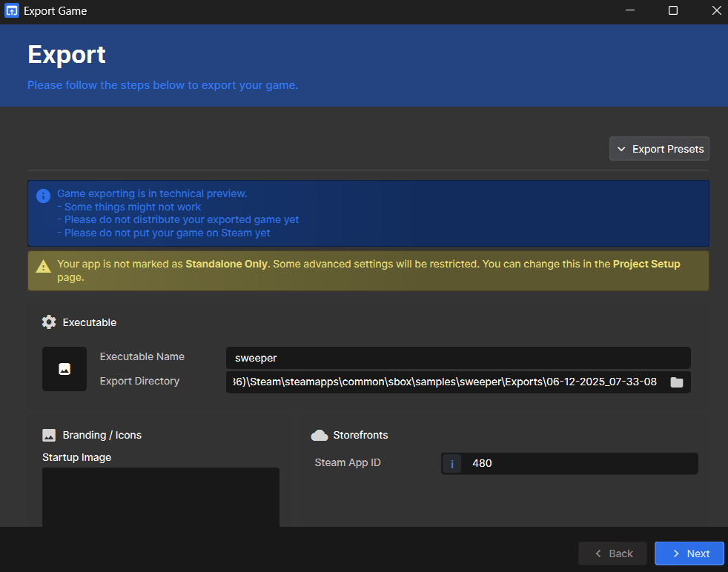Viewport: 728px width, 572px height.
Task: Click the Branding / Icons picture icon
Action: 49,435
